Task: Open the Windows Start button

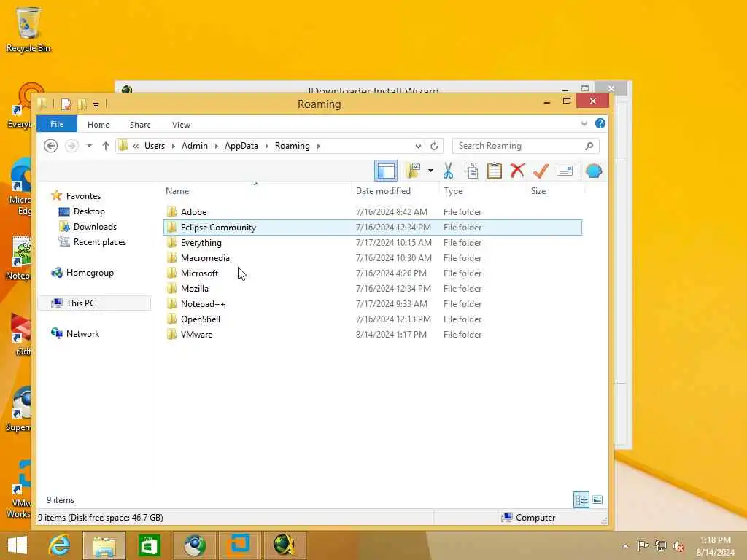Action: click(x=18, y=545)
